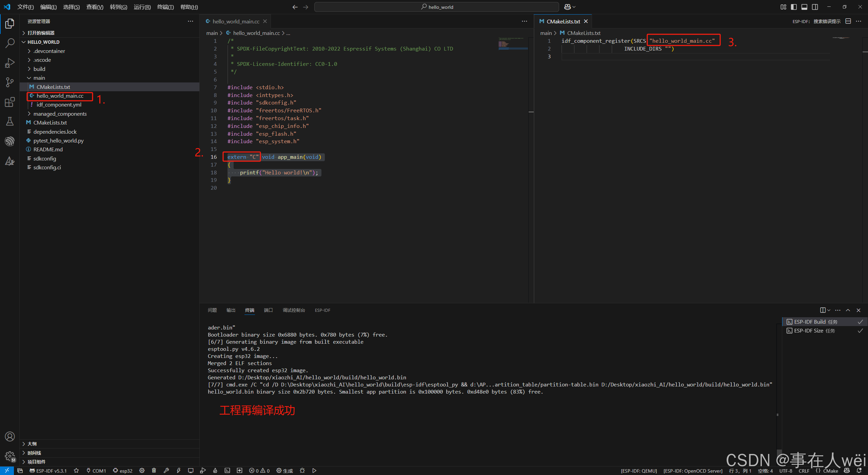Click the full clean trash icon in status bar
Screen dimensions: 868x475
point(154,471)
